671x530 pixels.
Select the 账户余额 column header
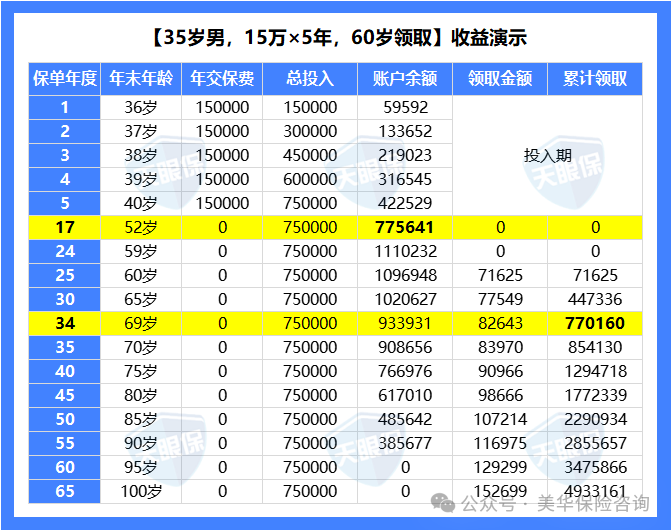coord(405,79)
